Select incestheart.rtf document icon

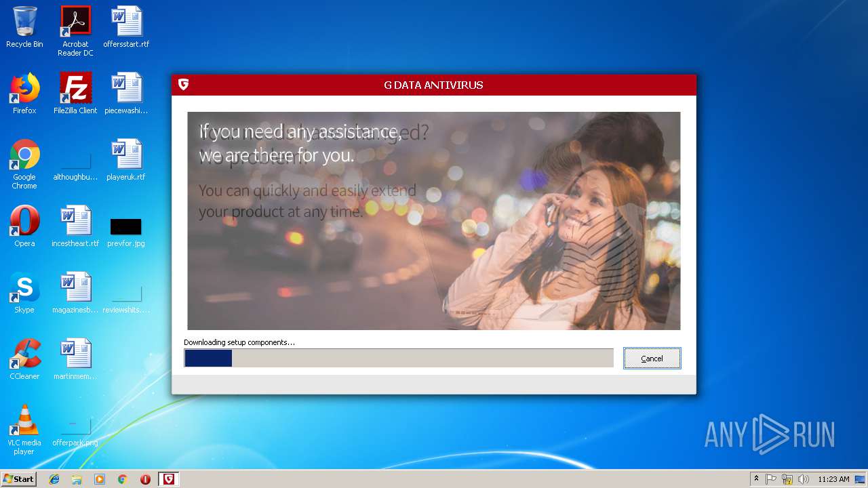point(75,226)
